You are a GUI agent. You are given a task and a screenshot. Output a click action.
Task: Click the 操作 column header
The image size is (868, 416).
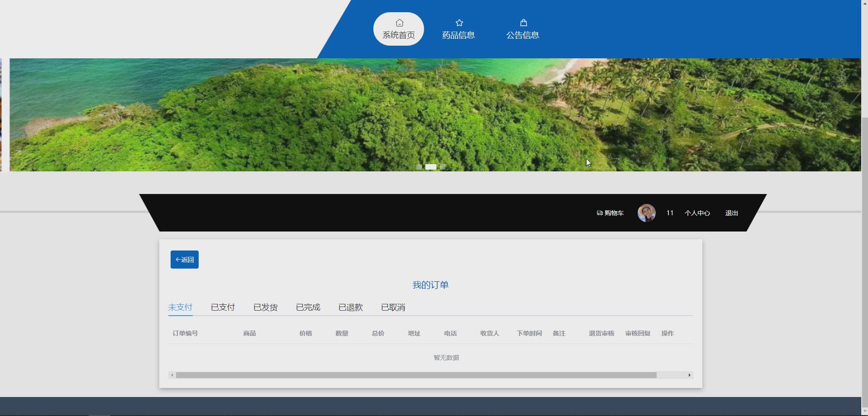coord(668,333)
